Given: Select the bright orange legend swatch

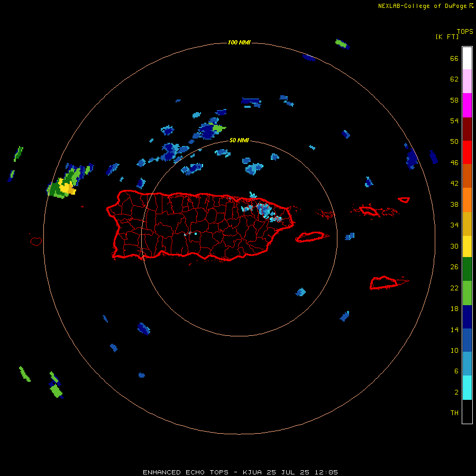Looking at the screenshot, I should point(467,200).
